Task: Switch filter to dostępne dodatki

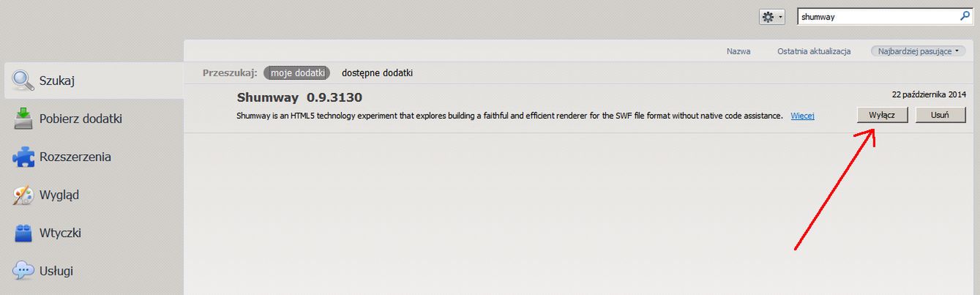Action: click(x=377, y=73)
